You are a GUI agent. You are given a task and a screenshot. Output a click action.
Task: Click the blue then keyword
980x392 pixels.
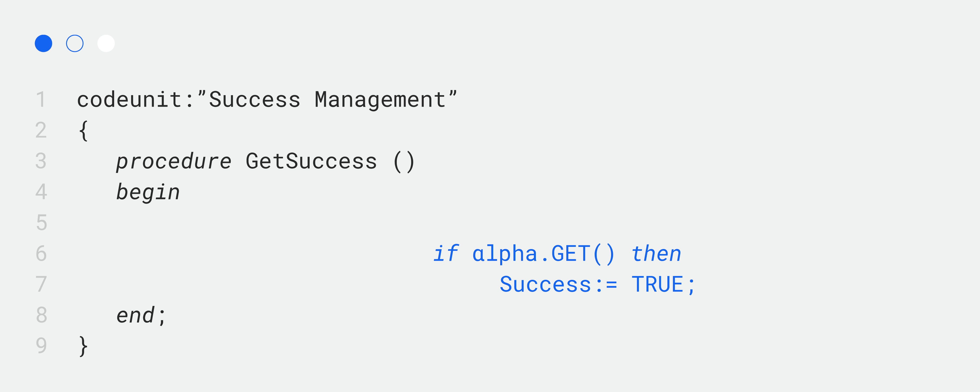656,254
